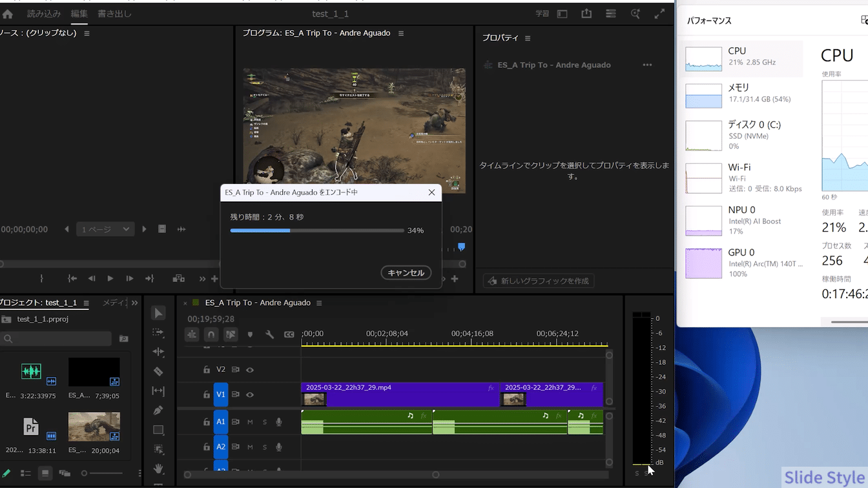Adjust the project panel thumbnail zoom slider
Image resolution: width=868 pixels, height=488 pixels.
click(85, 473)
